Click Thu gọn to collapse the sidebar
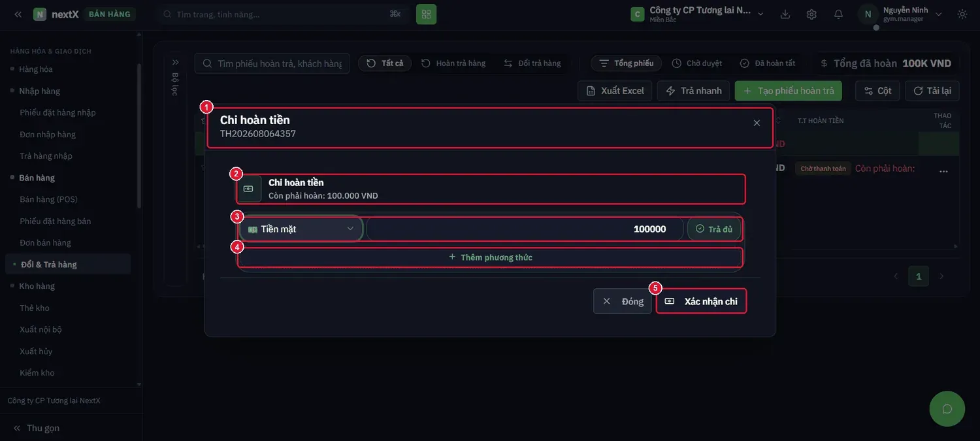The height and width of the screenshot is (441, 980). (36, 428)
